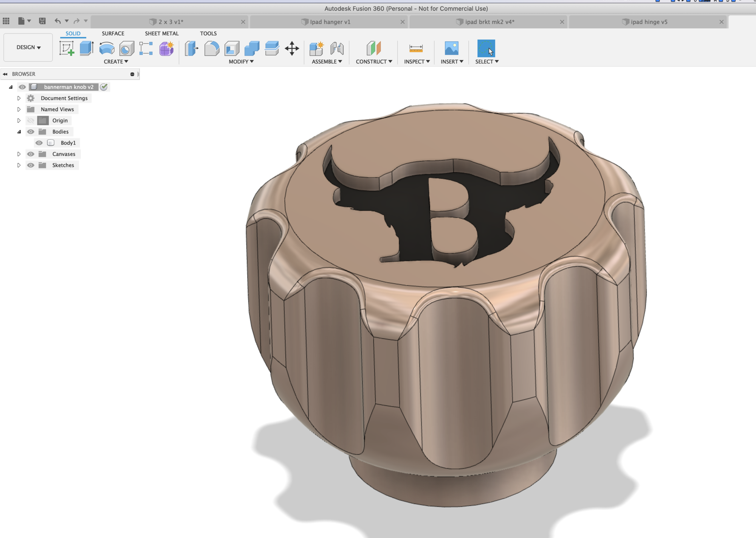Select the Offset Face tool
Screen dimensions: 756x538
(272, 48)
